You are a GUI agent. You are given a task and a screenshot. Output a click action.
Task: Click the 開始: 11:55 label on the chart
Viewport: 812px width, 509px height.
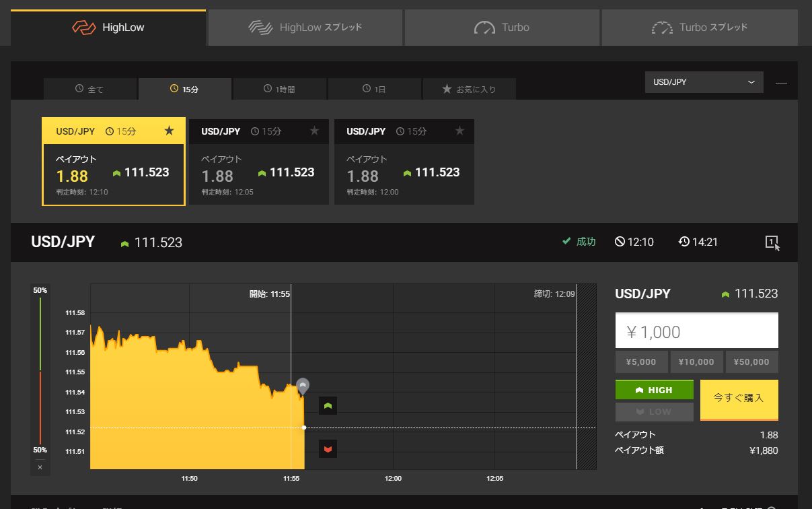270,294
